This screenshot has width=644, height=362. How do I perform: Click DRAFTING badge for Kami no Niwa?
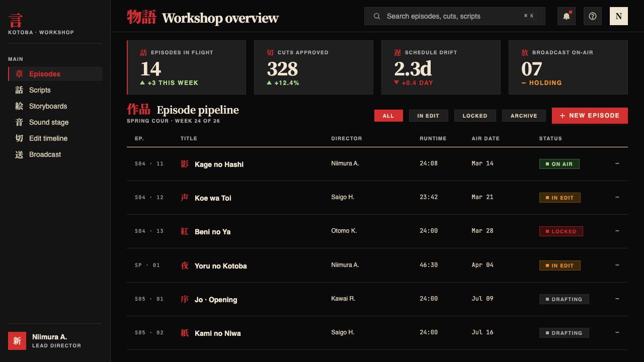click(564, 333)
